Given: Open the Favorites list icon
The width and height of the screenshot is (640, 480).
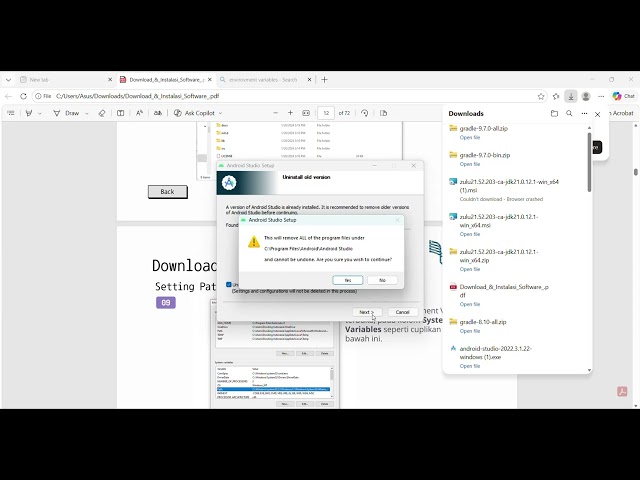Looking at the screenshot, I should coord(556,96).
